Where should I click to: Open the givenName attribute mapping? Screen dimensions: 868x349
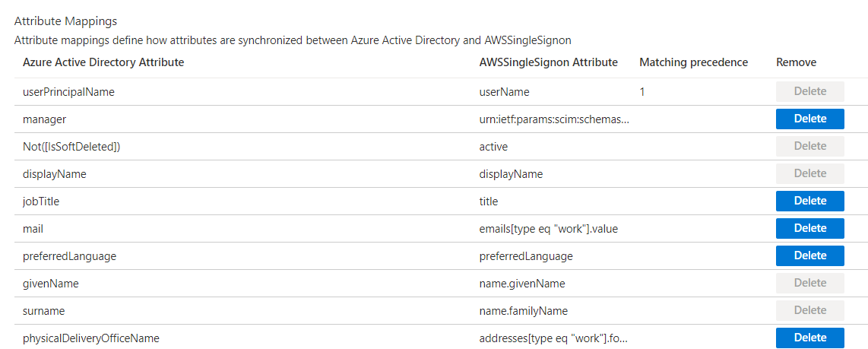51,284
